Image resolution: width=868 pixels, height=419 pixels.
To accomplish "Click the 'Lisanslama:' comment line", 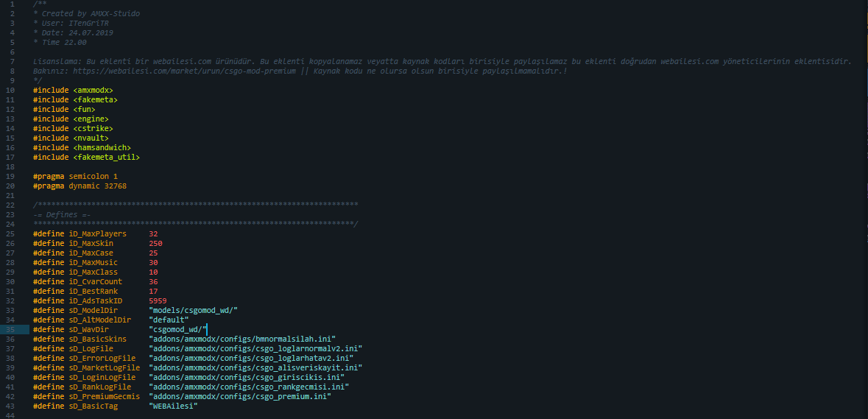I will [442, 61].
